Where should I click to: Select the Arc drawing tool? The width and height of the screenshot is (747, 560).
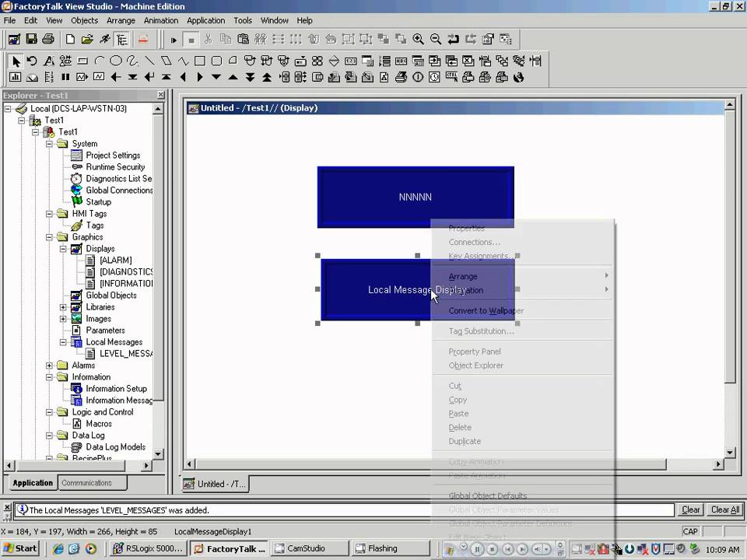click(99, 61)
